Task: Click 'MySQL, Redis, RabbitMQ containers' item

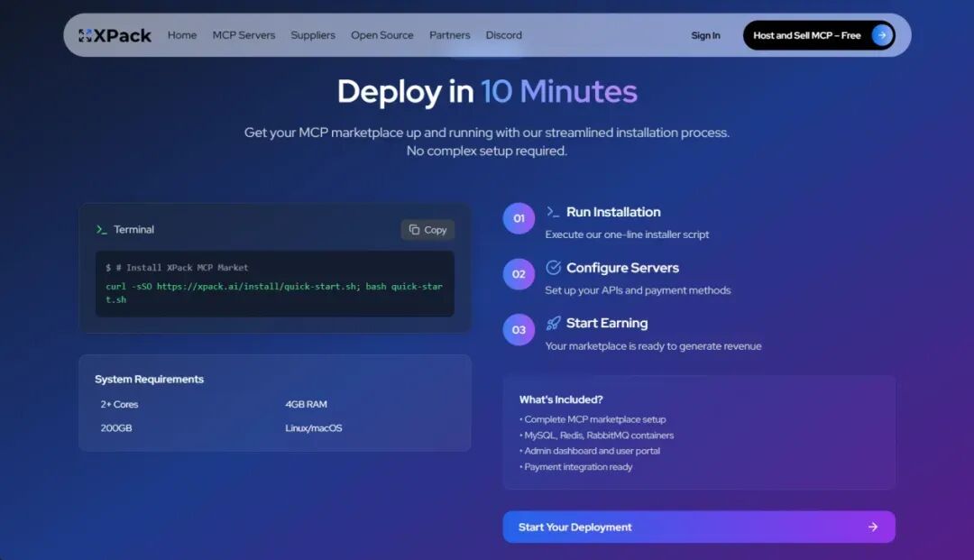Action: [599, 436]
